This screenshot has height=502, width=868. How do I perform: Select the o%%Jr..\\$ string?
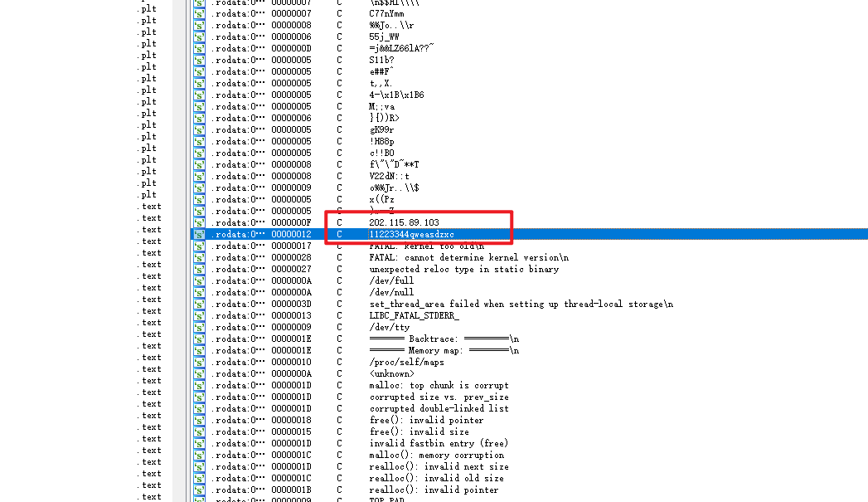click(394, 188)
